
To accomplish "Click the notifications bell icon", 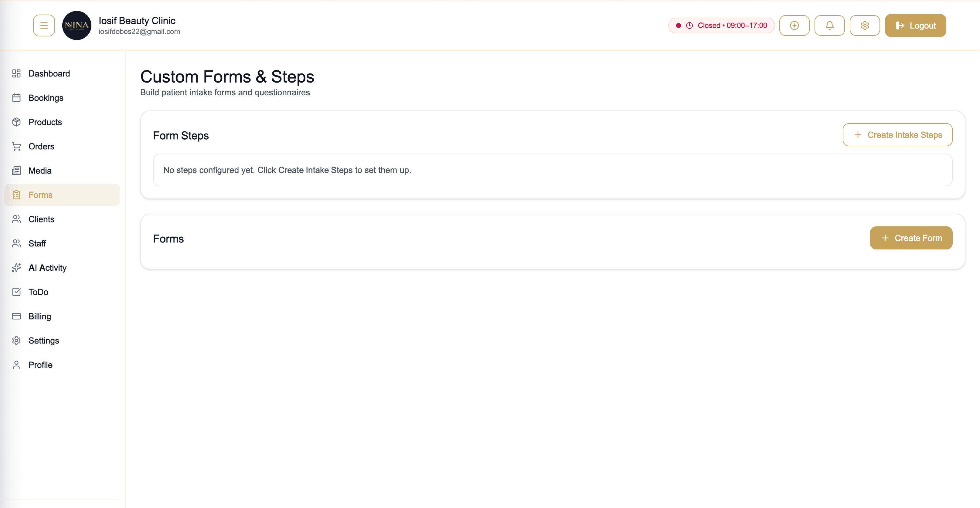I will pos(830,25).
